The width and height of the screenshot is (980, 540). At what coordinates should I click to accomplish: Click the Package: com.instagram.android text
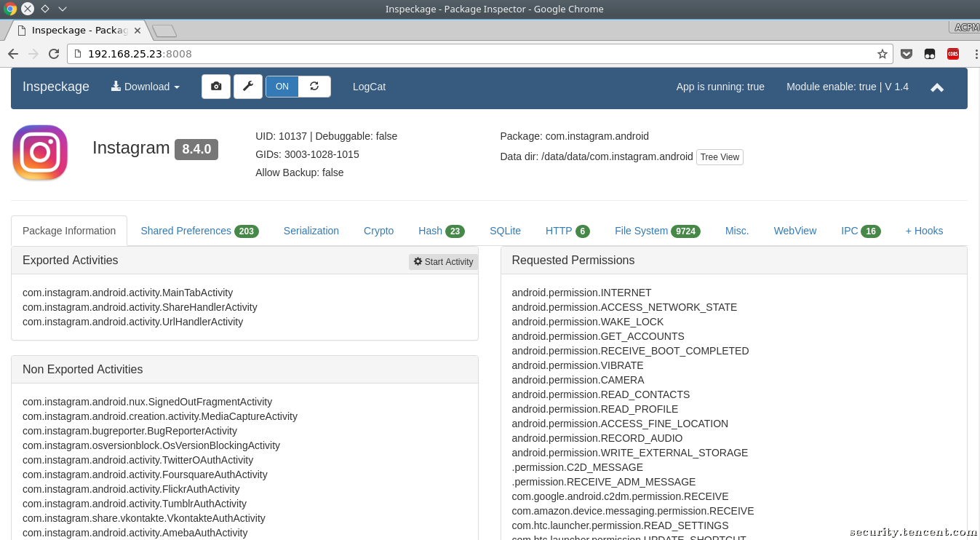click(574, 136)
